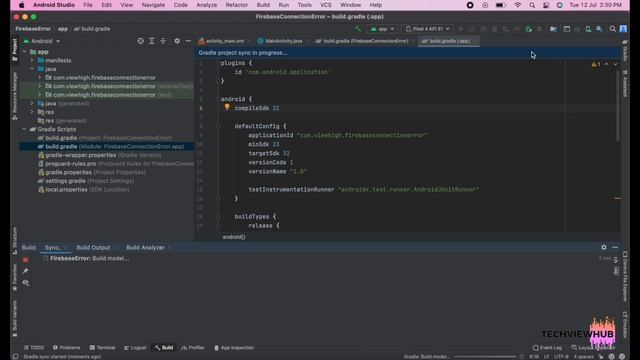This screenshot has height=360, width=640.
Task: Expand the java (generated) folder
Action: coord(32,103)
